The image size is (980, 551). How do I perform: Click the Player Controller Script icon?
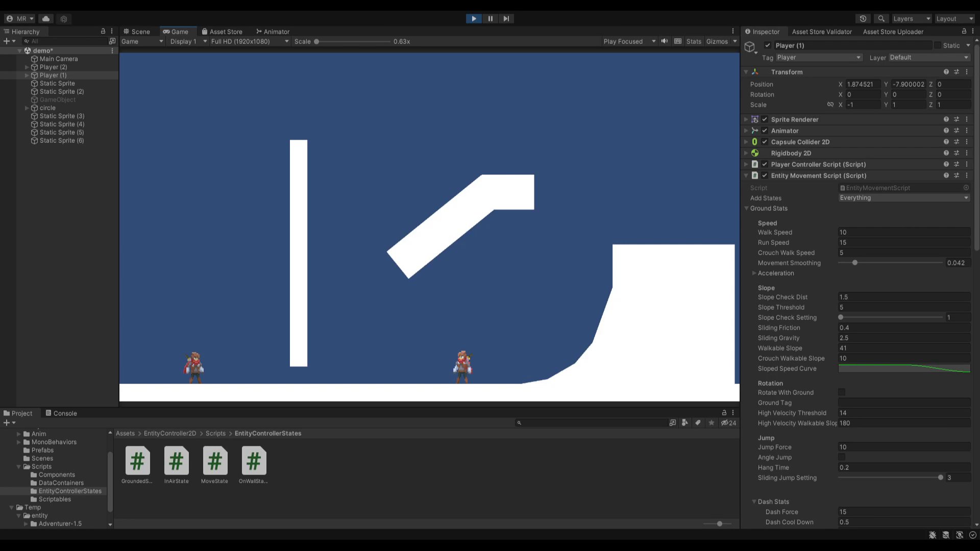(755, 164)
